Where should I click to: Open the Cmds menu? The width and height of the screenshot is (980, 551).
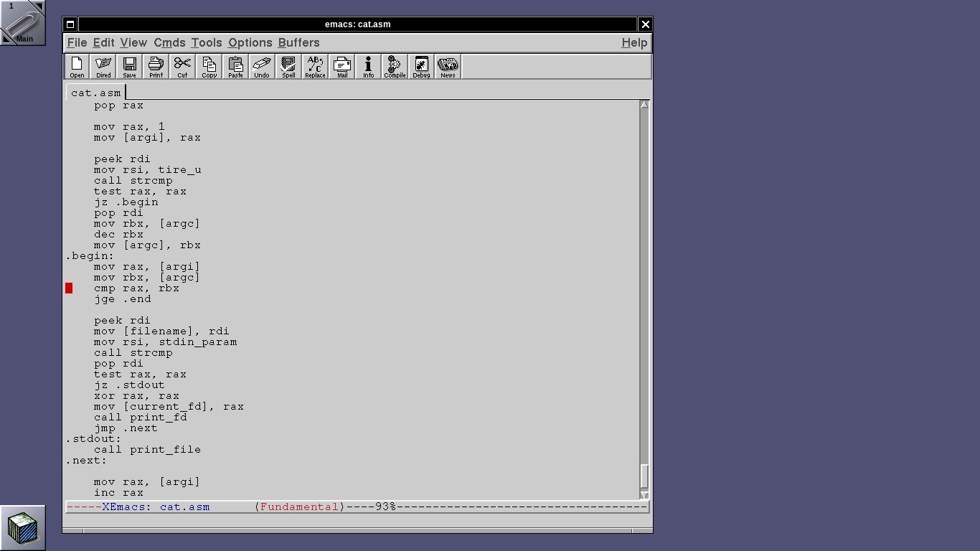tap(169, 43)
